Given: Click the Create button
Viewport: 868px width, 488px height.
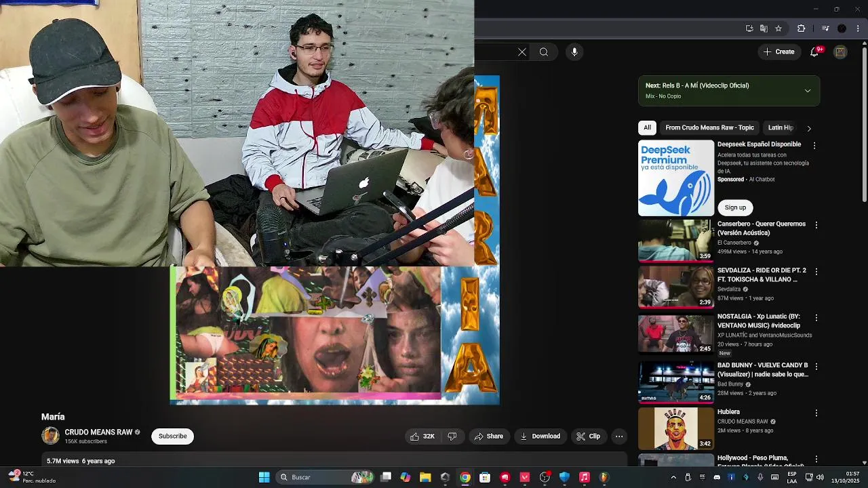Looking at the screenshot, I should coord(778,52).
